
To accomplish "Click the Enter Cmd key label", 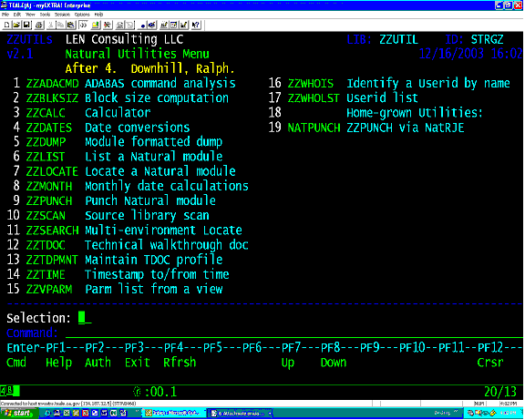I will pyautogui.click(x=16, y=362).
